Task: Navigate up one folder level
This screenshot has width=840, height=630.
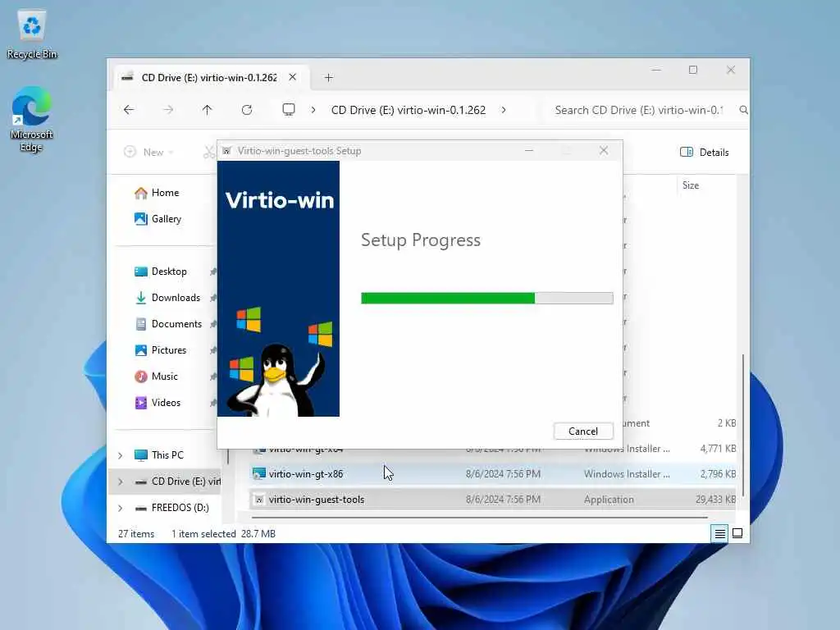Action: [208, 110]
